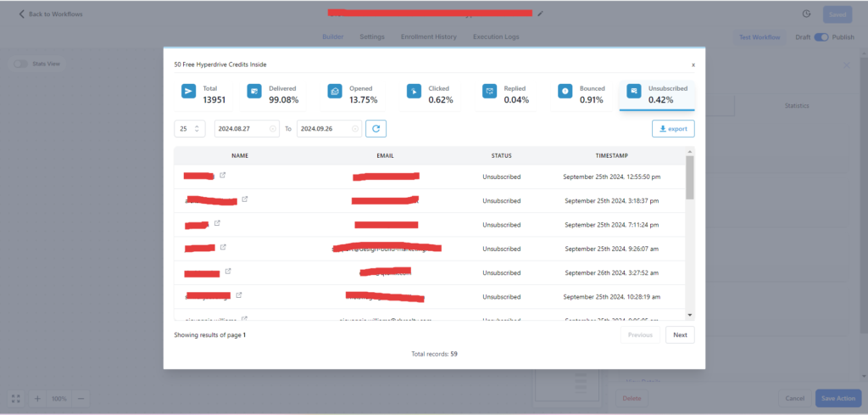This screenshot has width=868, height=415.
Task: Select the Statistics tab in side panel
Action: pos(797,105)
